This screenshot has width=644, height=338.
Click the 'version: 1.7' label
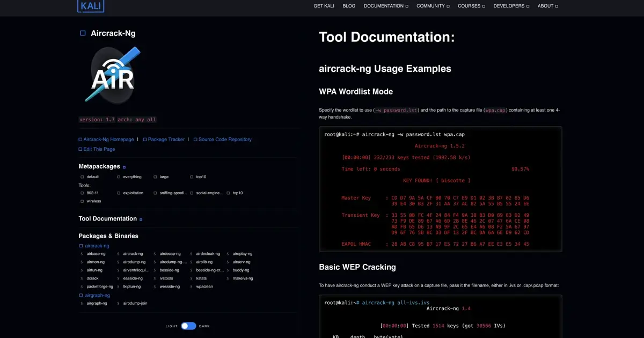click(x=97, y=120)
